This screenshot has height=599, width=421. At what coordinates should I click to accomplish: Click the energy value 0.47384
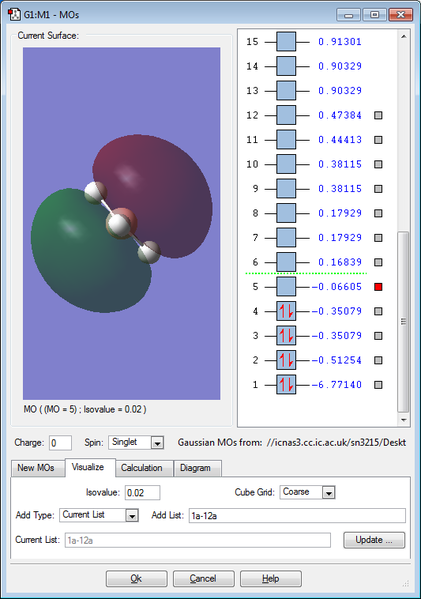pyautogui.click(x=340, y=115)
